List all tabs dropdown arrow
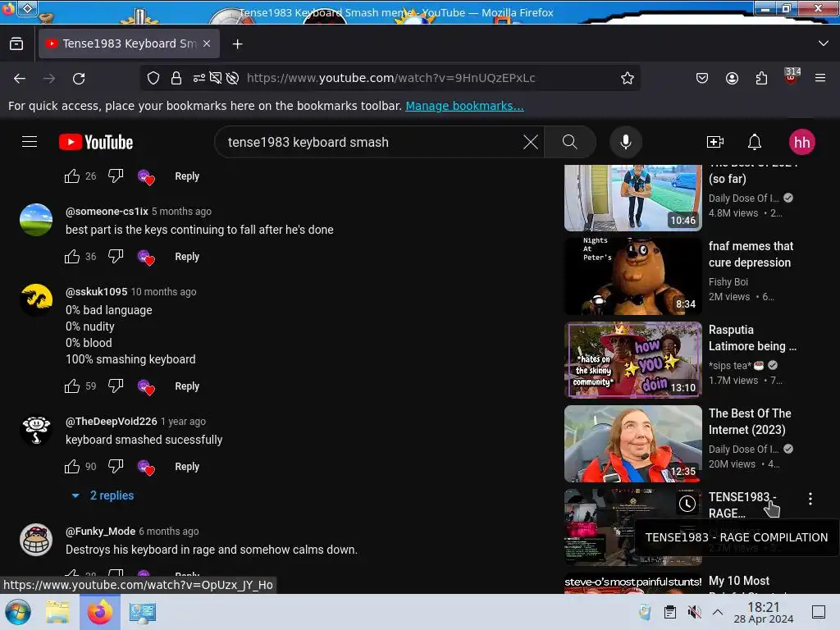Image resolution: width=840 pixels, height=630 pixels. point(824,43)
